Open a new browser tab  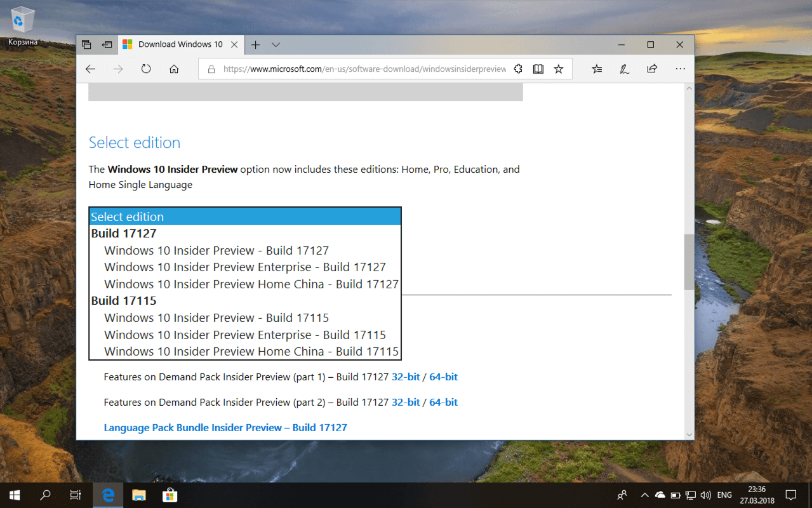[x=255, y=44]
